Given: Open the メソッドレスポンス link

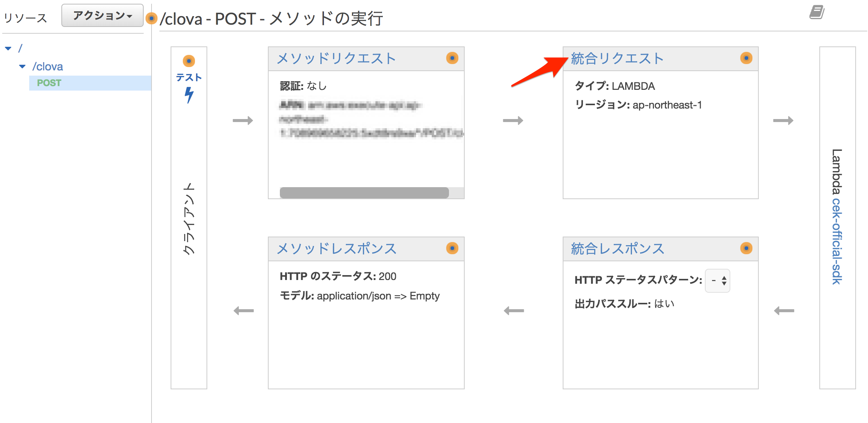Looking at the screenshot, I should [336, 249].
